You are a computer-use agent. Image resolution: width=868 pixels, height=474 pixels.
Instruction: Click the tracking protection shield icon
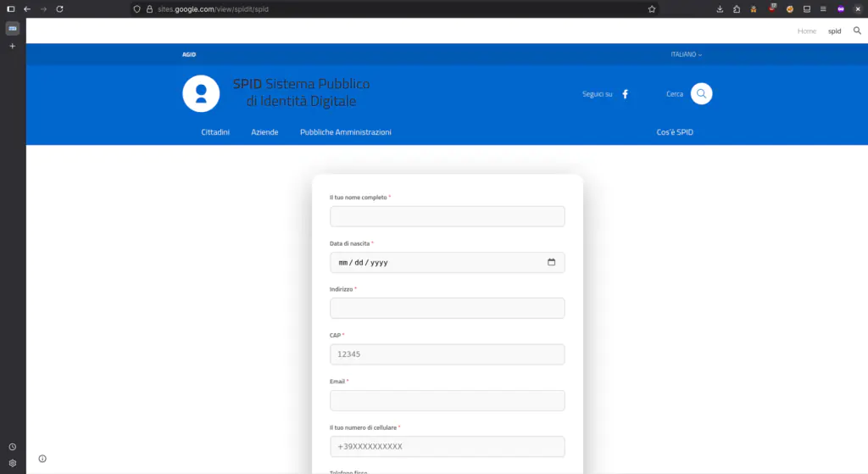coord(137,8)
